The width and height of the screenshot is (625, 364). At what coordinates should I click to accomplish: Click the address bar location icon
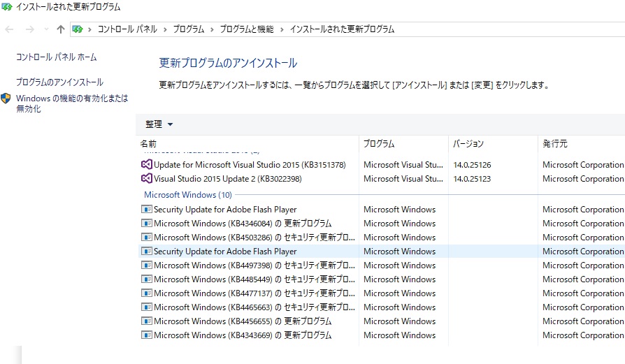click(78, 29)
